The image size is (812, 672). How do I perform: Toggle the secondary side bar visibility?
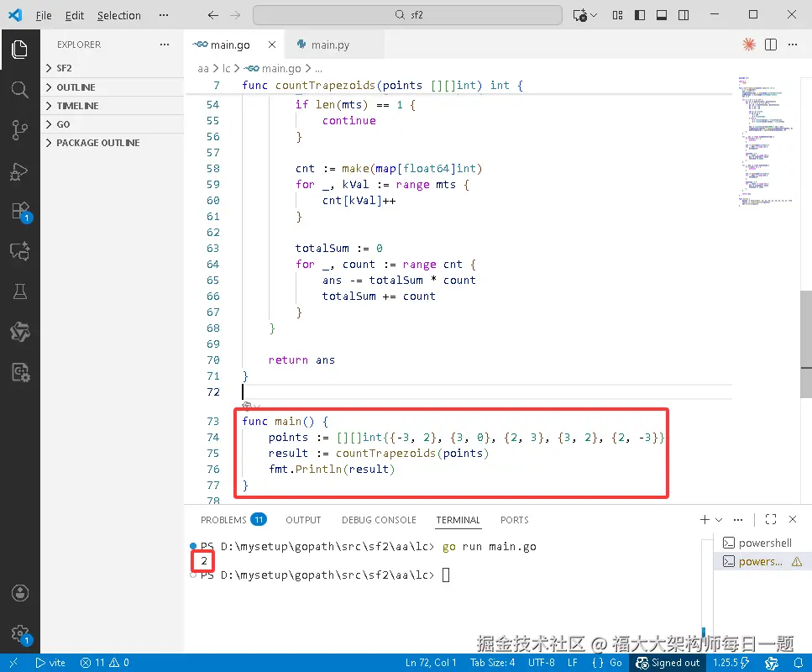[684, 15]
